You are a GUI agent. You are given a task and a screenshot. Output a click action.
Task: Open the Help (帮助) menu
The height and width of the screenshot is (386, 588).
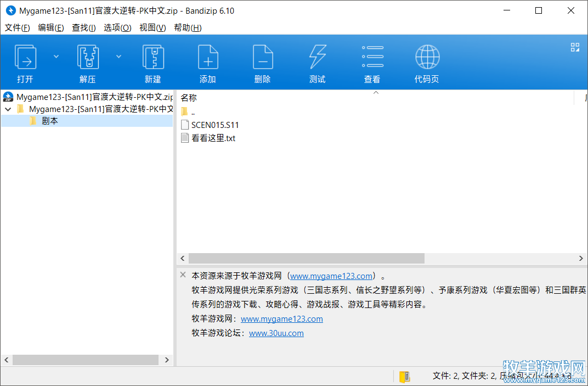pos(188,28)
